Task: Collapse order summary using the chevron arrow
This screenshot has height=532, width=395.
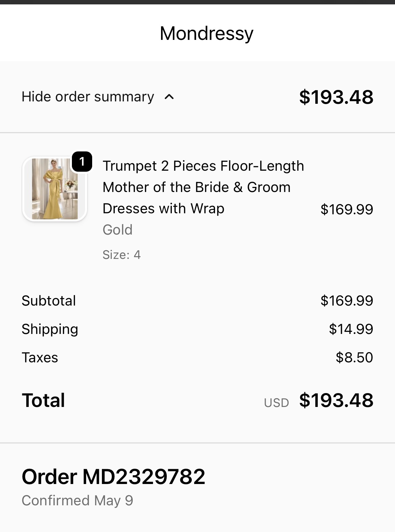Action: click(169, 97)
